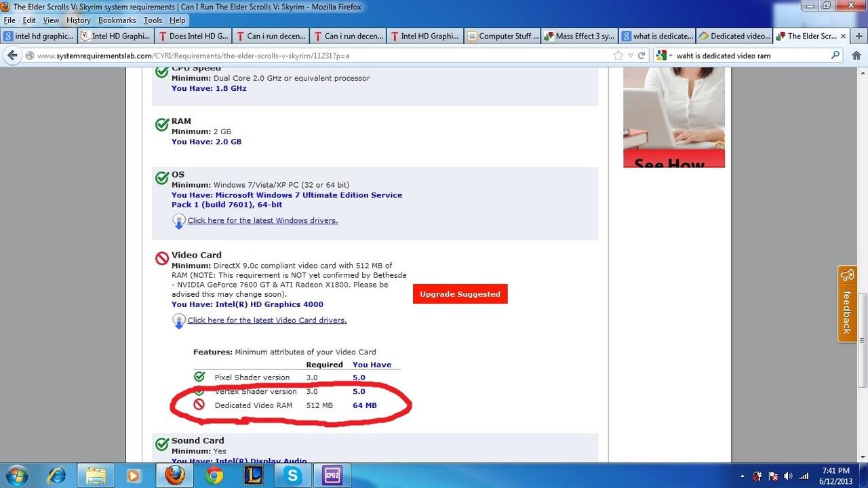Switch to the 'Mass Effect 3 sy...' tab
868x488 pixels.
click(580, 36)
